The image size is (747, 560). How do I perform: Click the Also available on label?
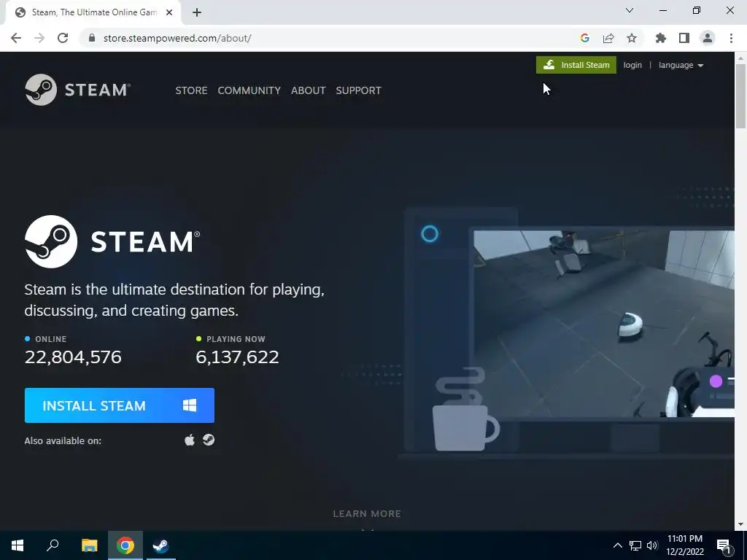pyautogui.click(x=63, y=440)
